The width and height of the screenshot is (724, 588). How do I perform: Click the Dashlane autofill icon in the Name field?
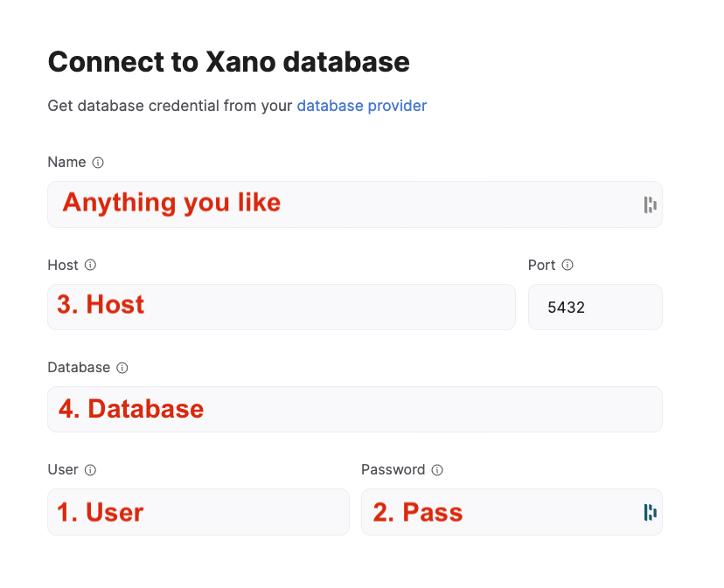coord(650,204)
